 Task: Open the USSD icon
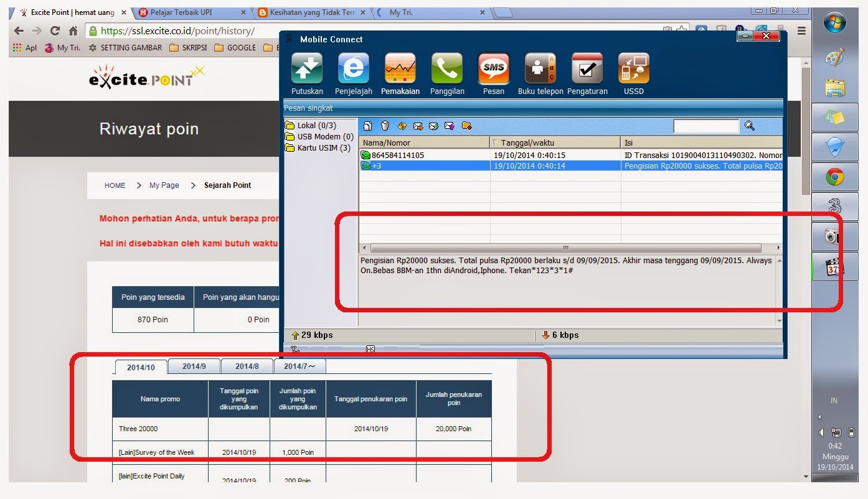tap(634, 68)
